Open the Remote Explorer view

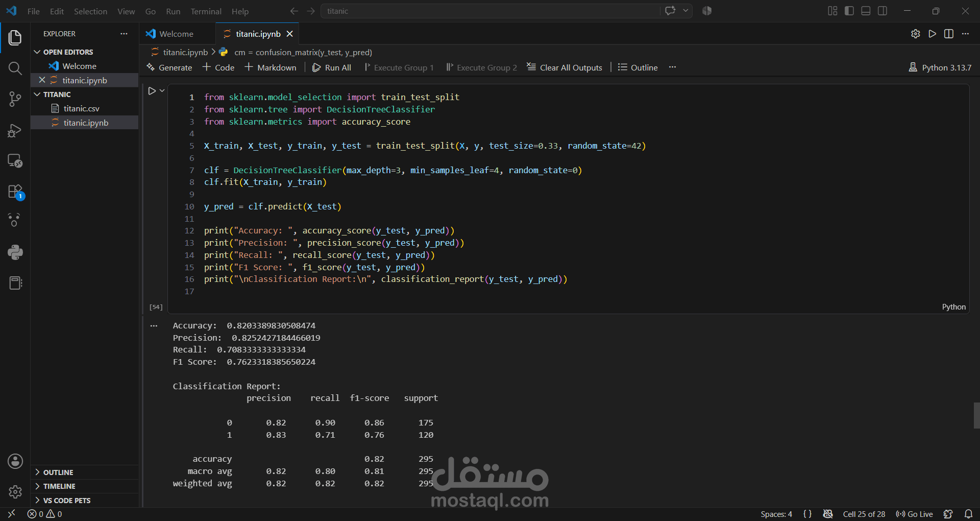pos(15,161)
